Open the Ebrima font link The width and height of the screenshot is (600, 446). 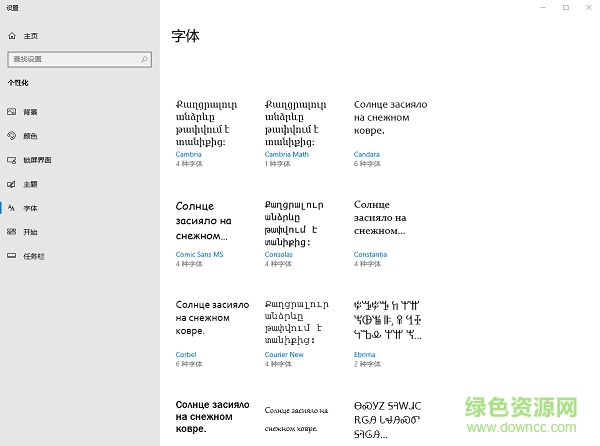(365, 355)
